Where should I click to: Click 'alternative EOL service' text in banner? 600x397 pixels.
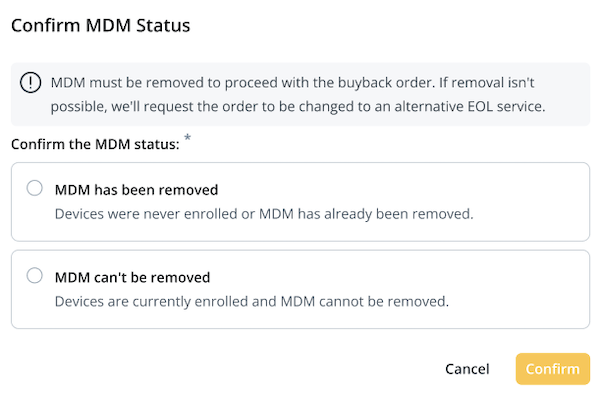pyautogui.click(x=468, y=106)
